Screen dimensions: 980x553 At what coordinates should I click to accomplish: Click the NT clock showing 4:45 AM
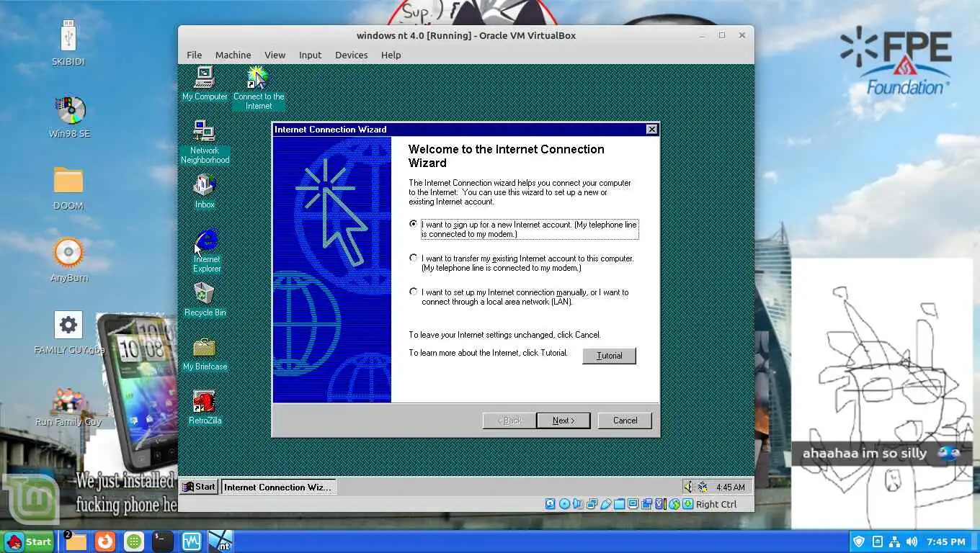[730, 487]
